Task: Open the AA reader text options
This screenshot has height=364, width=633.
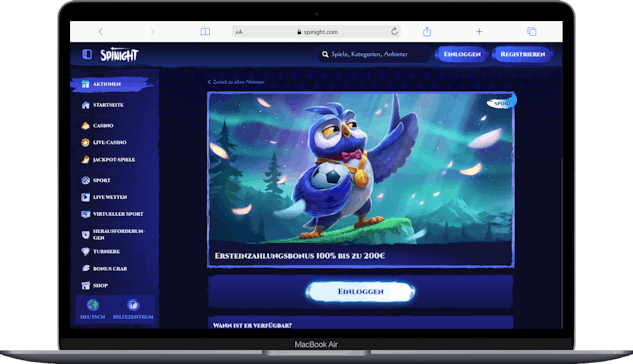Action: tap(239, 32)
